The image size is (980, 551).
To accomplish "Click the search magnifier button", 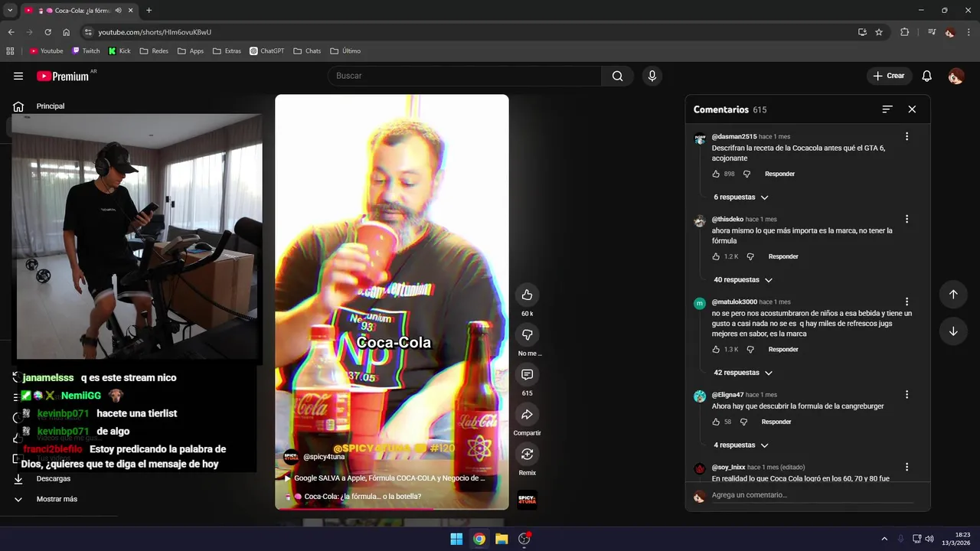I will 617,76.
